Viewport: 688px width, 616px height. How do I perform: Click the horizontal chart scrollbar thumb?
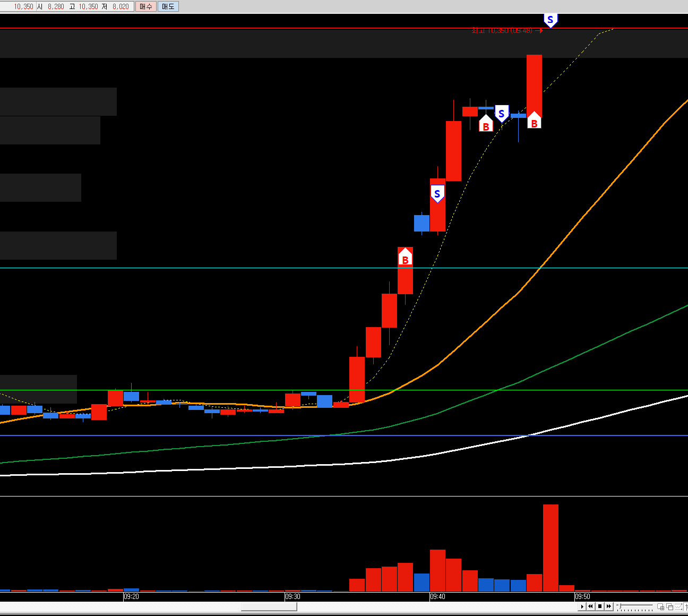click(269, 606)
